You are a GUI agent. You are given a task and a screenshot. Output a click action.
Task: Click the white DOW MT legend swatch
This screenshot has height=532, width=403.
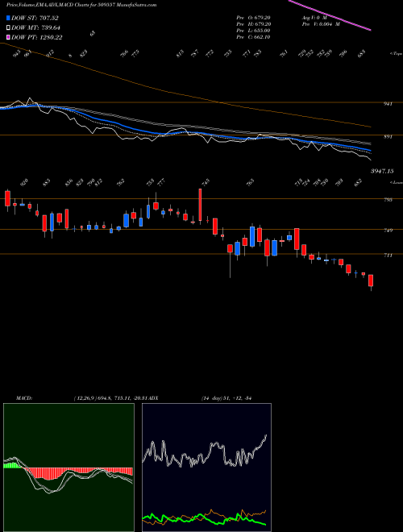coord(9,27)
